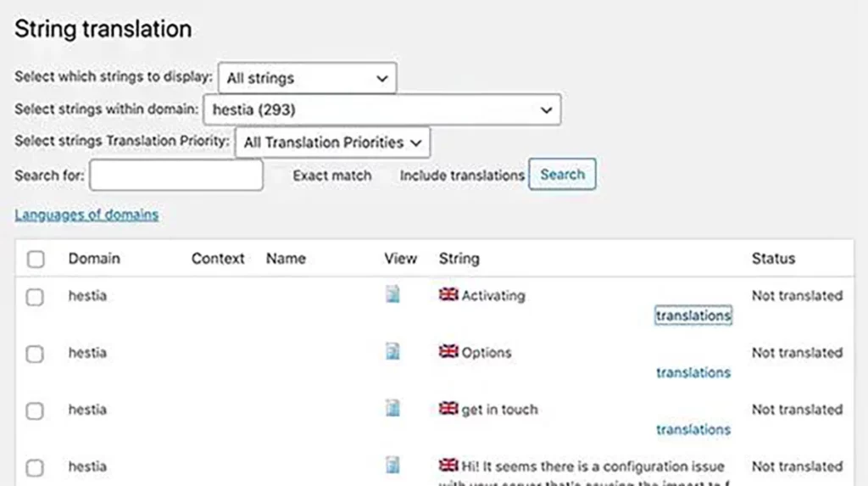Open the translations link under Activating
868x486 pixels.
(693, 316)
